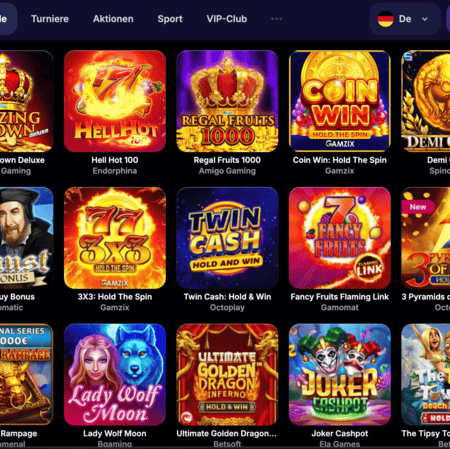Screen dimensions: 450x449
Task: Open the 3X3: Hold The Spin game
Action: click(x=115, y=238)
